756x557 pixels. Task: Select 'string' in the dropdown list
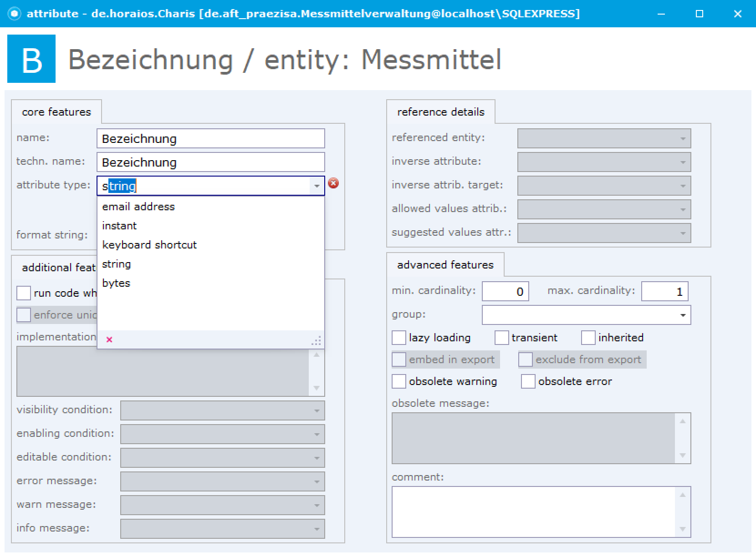click(211, 264)
